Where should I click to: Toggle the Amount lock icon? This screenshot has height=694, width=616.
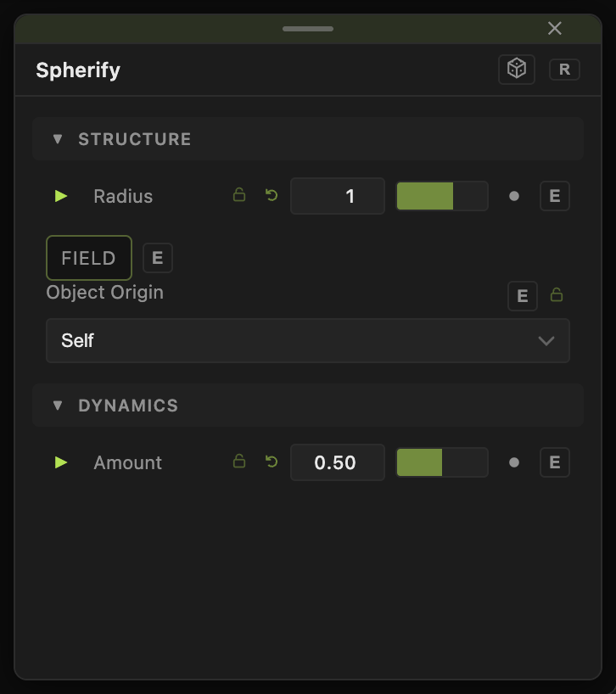pyautogui.click(x=239, y=462)
